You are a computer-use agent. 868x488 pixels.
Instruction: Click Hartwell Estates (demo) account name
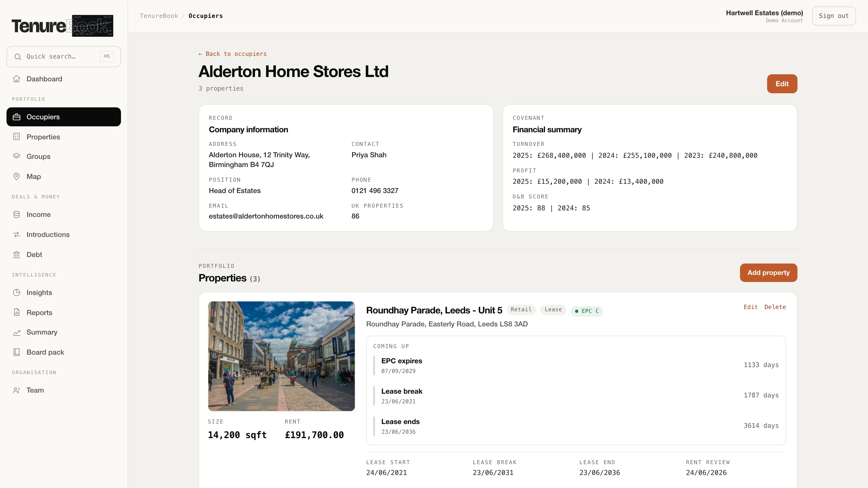coord(764,13)
